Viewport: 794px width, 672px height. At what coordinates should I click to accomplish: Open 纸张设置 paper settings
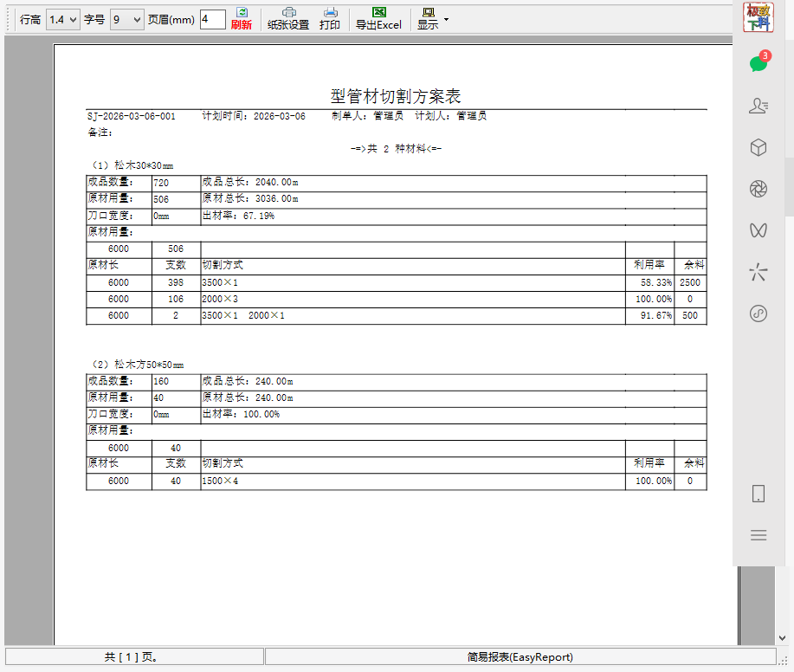(288, 18)
